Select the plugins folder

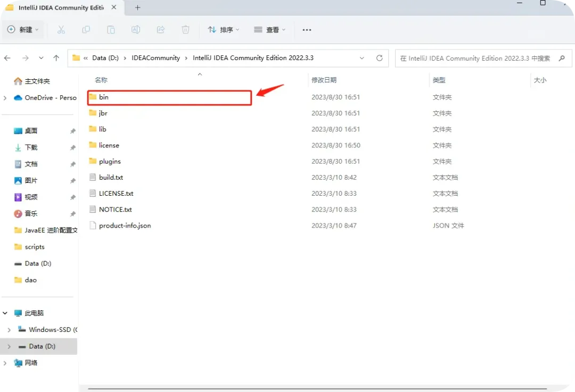click(105, 161)
